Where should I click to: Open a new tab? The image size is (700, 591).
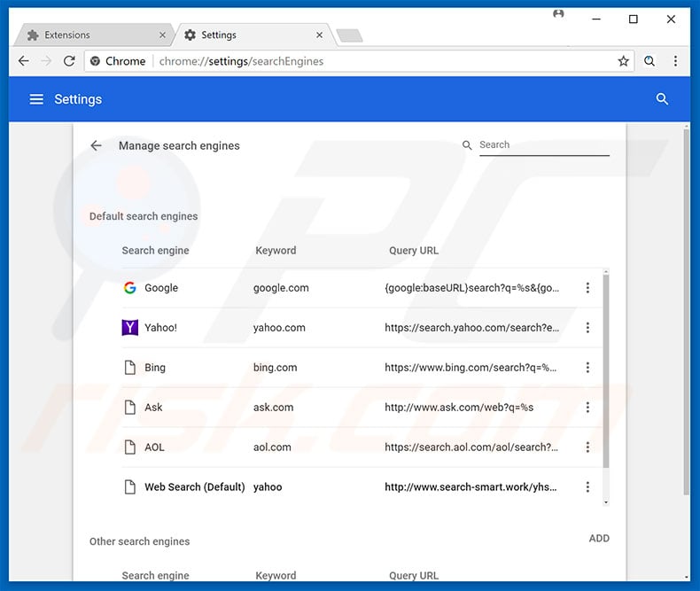pyautogui.click(x=349, y=35)
